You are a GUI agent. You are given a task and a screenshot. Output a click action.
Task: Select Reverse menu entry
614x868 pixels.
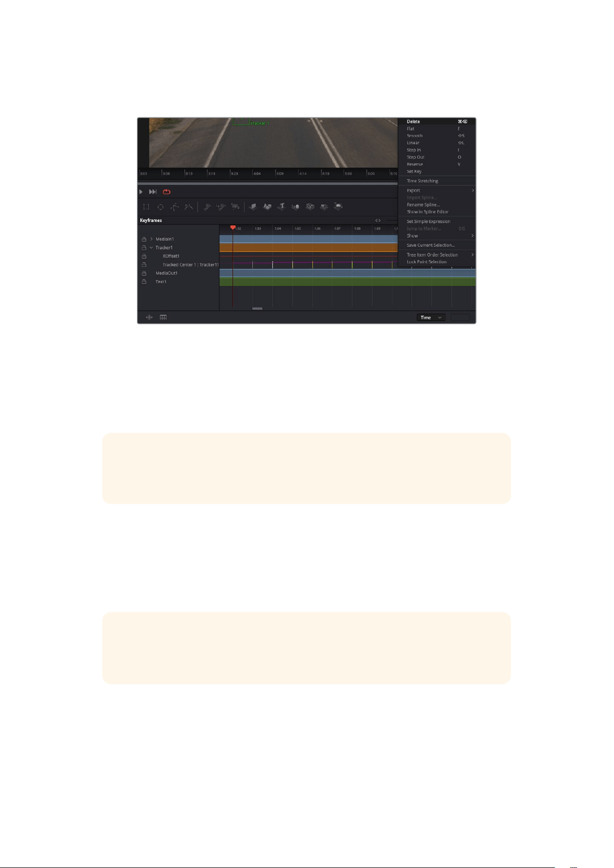[x=437, y=164]
